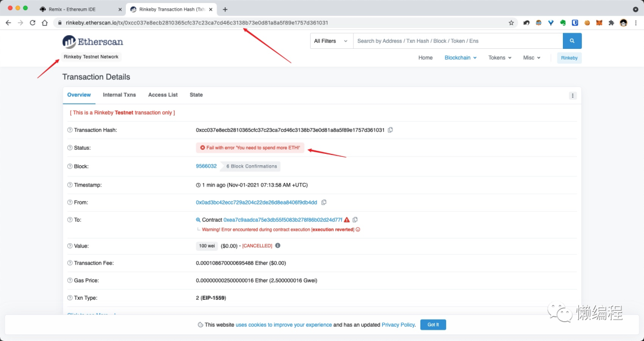Open the three-dot options menu on Overview card

[x=572, y=96]
